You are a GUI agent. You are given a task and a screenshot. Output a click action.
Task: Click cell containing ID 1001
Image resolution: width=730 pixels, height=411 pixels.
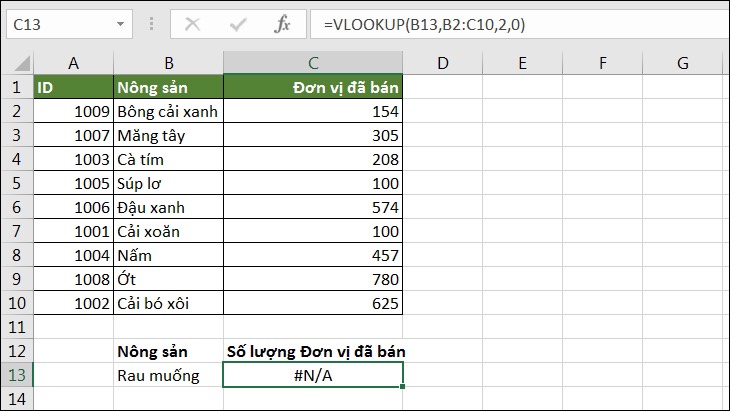74,231
